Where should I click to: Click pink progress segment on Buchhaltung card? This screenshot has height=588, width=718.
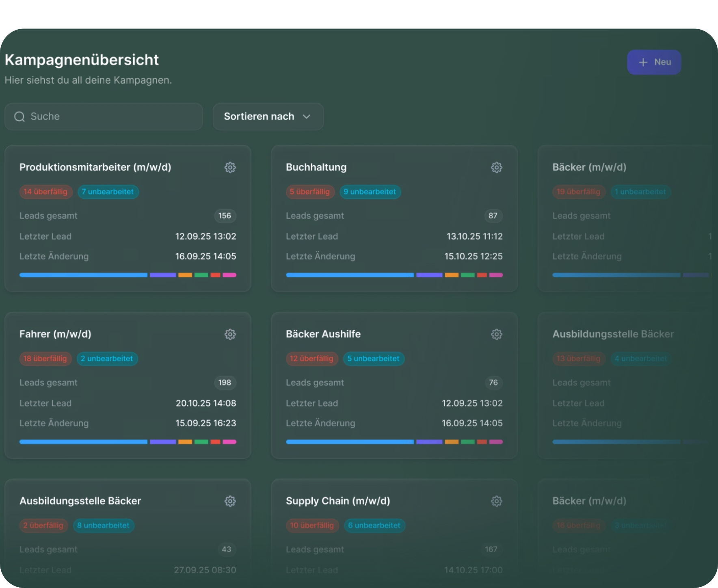tap(496, 275)
